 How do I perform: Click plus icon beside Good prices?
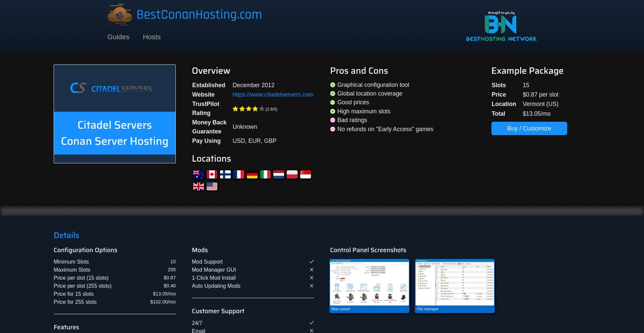pos(333,103)
